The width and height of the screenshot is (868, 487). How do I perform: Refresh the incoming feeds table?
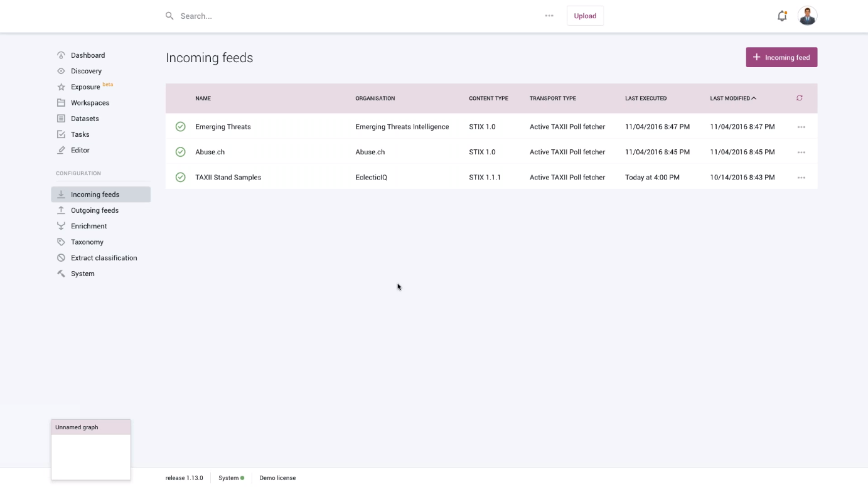799,98
